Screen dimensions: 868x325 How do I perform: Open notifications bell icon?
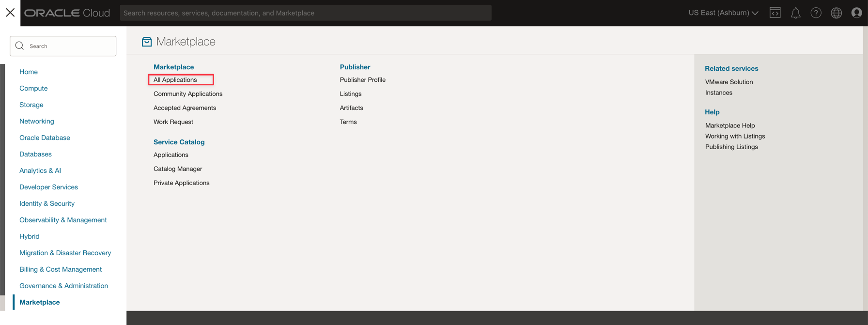click(x=795, y=13)
